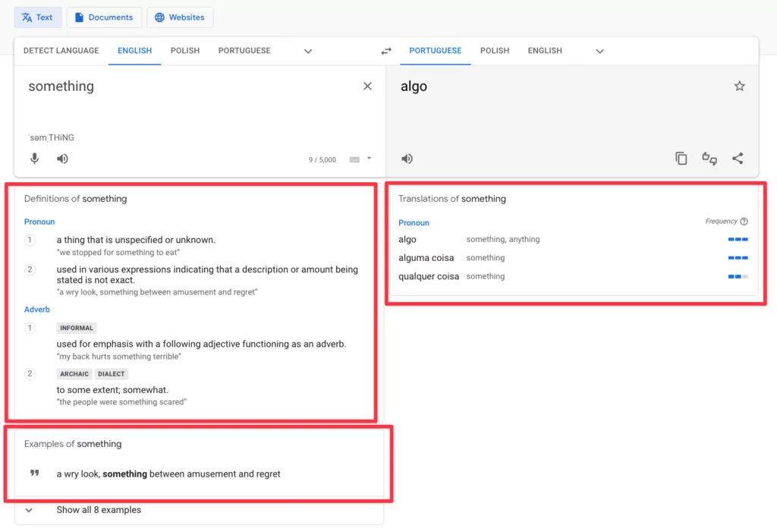The image size is (777, 532).
Task: Expand the target language list chevron
Action: (x=599, y=51)
